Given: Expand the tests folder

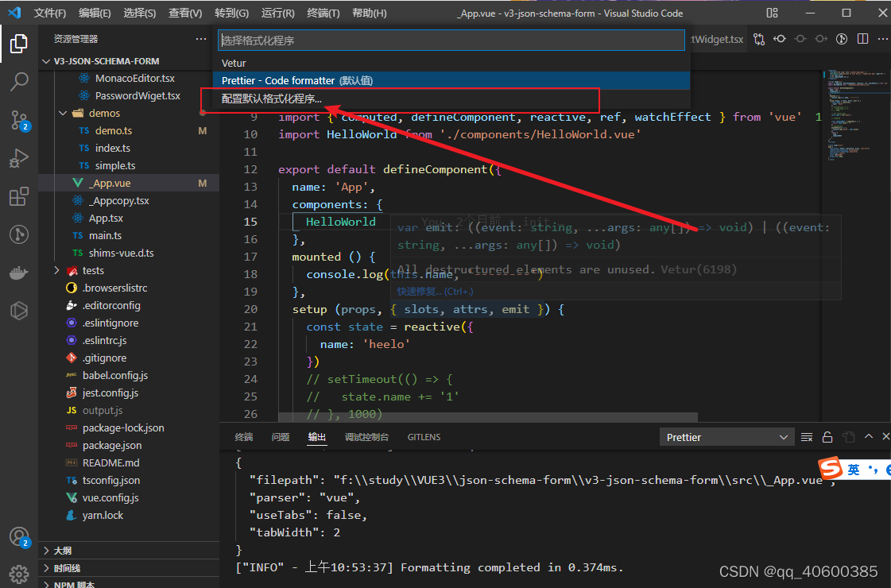Looking at the screenshot, I should point(56,270).
